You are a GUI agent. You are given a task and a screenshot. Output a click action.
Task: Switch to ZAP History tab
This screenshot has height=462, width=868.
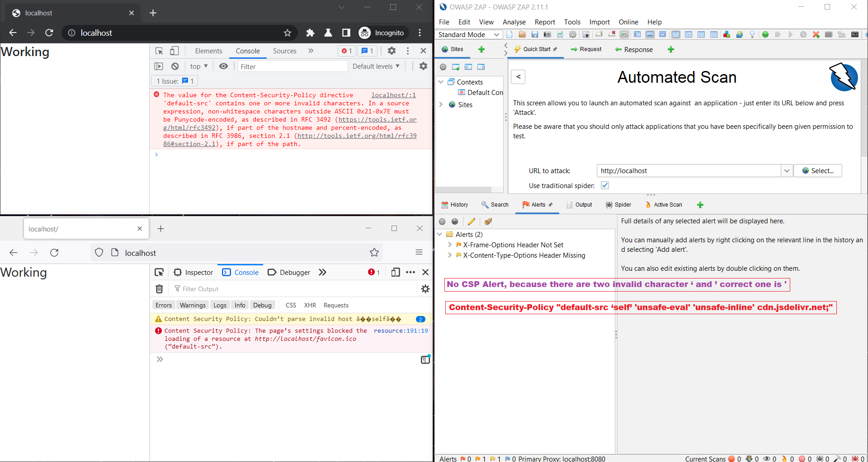coord(455,205)
